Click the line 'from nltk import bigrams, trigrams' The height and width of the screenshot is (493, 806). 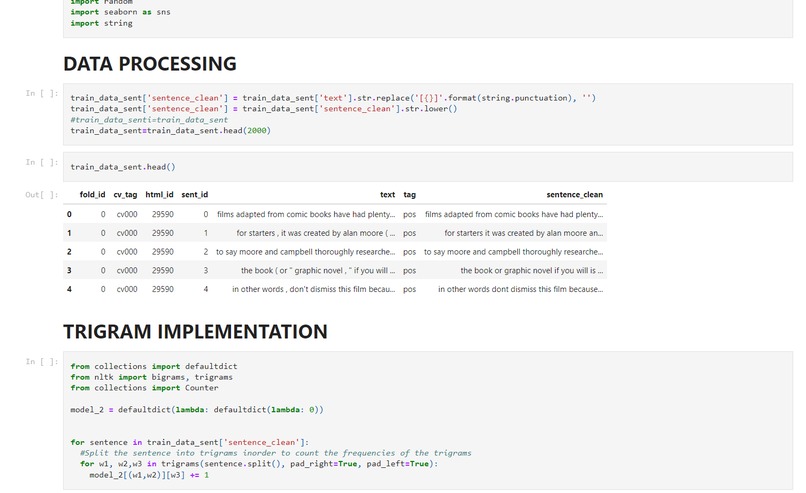pyautogui.click(x=152, y=377)
